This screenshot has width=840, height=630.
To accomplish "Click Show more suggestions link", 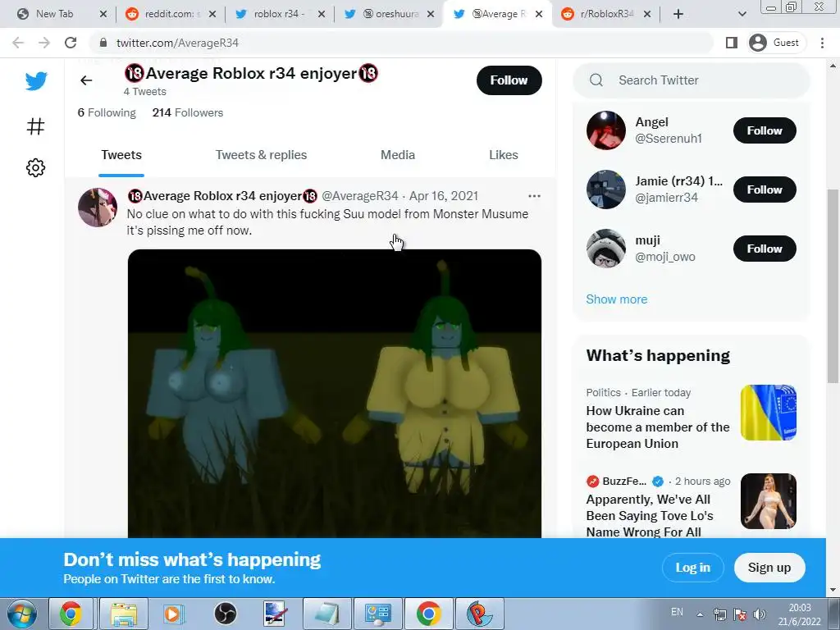I will coord(617,299).
